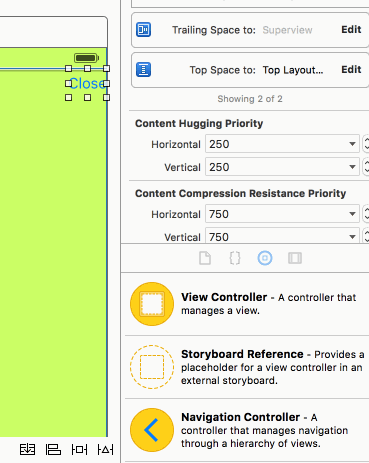Viewport: 369px width, 463px height.
Task: Show the Object library tab
Action: point(265,258)
